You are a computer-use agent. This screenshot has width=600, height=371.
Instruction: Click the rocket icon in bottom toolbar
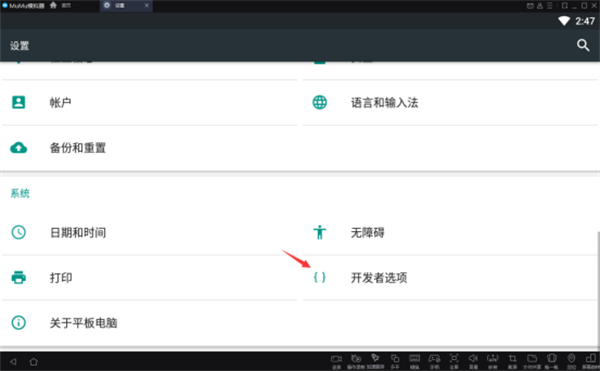[375, 358]
